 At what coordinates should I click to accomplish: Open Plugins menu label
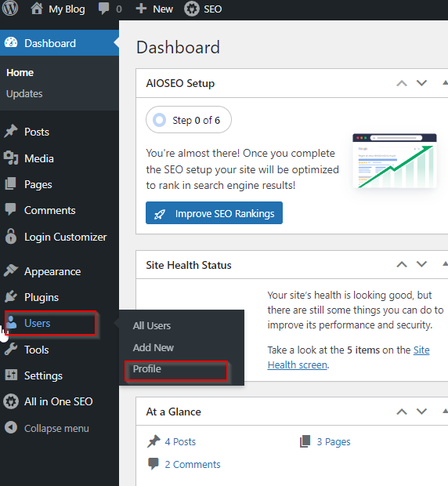(42, 298)
